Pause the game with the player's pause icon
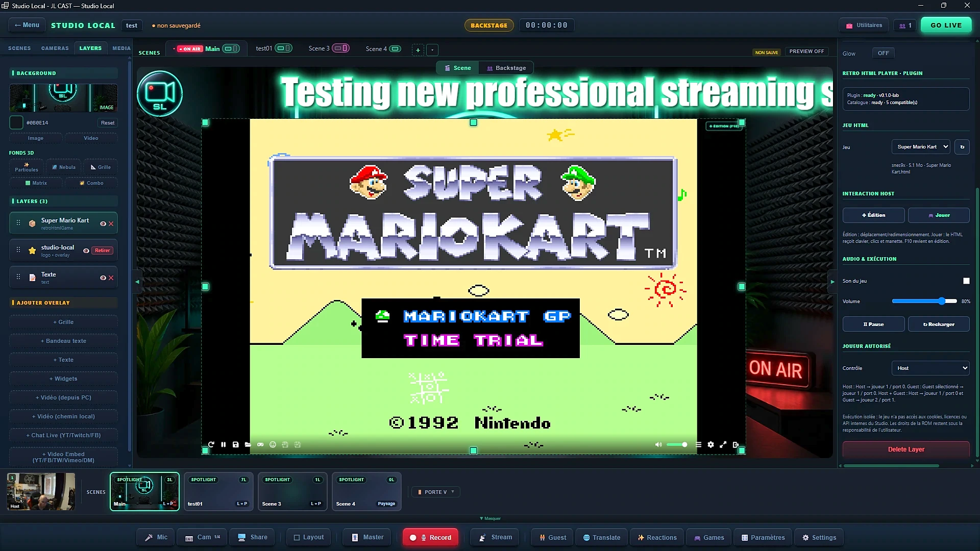980x551 pixels. [x=223, y=444]
